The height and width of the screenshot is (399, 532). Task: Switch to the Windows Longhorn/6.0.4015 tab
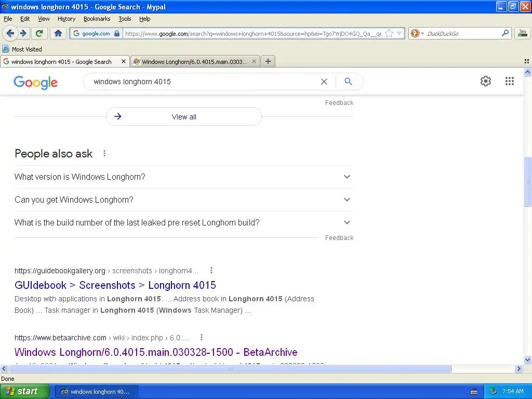195,61
